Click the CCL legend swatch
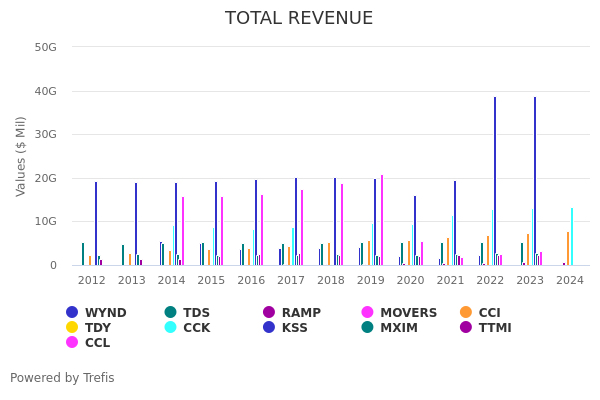Viewport: 600px width, 400px height. click(x=72, y=343)
